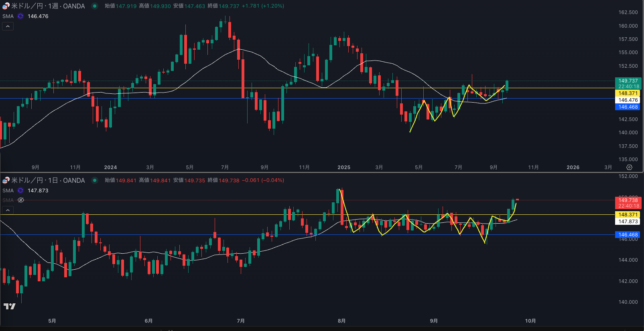Select the SMA 147.873 indicator on daily chart
Viewport: 644px width, 331px height.
[38, 191]
